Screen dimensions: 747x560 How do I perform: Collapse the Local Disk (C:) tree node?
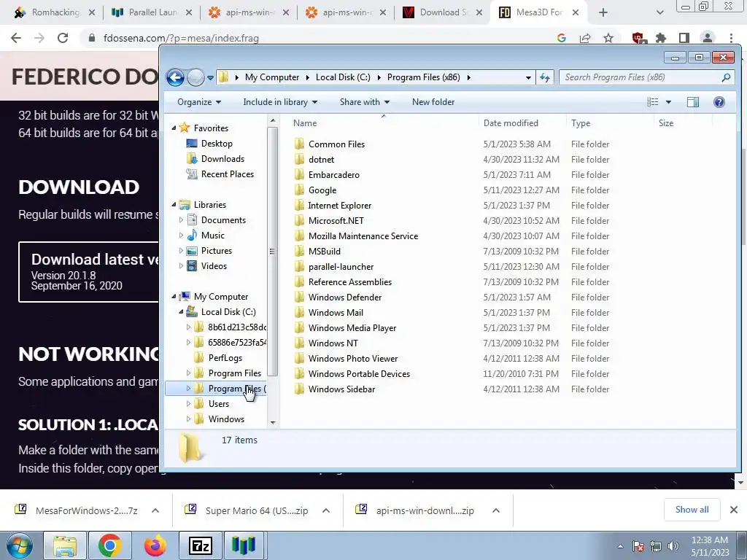(181, 312)
